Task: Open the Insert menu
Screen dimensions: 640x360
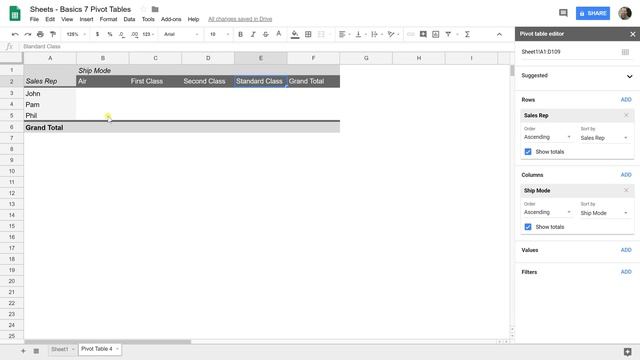Action: [86, 19]
